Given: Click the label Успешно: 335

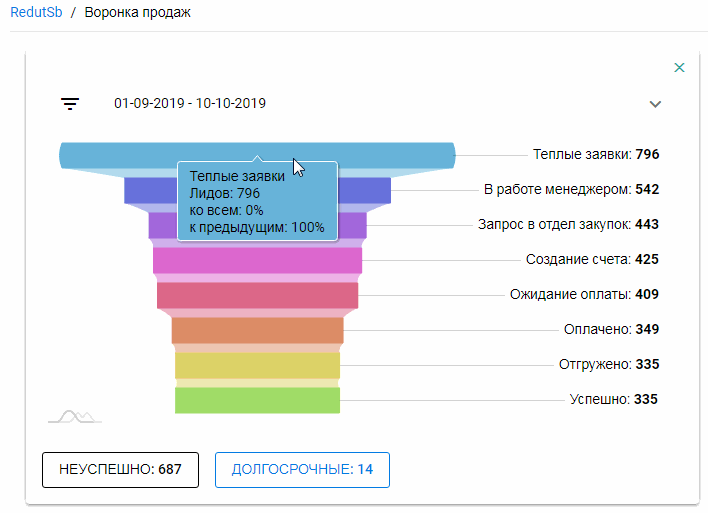Looking at the screenshot, I should point(614,399).
